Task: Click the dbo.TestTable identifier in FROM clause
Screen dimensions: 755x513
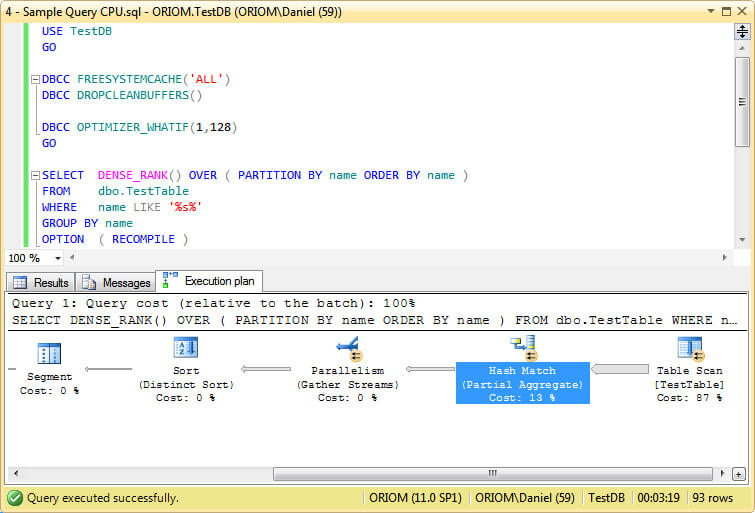Action: pyautogui.click(x=143, y=191)
